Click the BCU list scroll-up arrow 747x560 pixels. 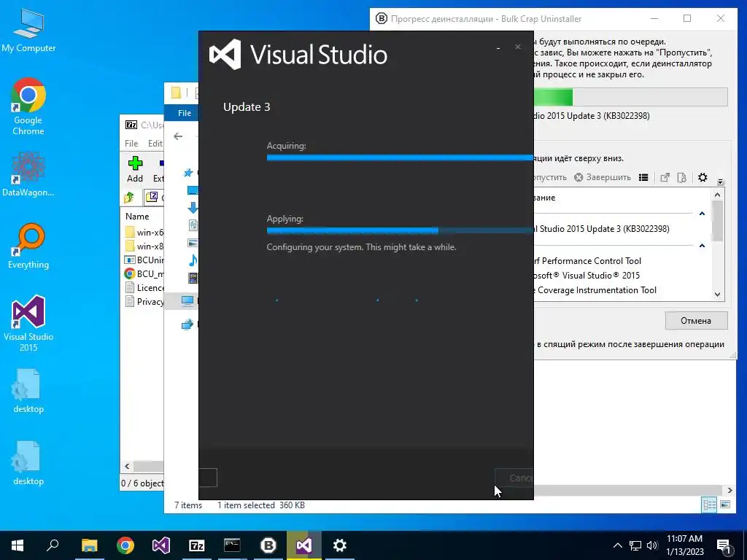(x=718, y=195)
